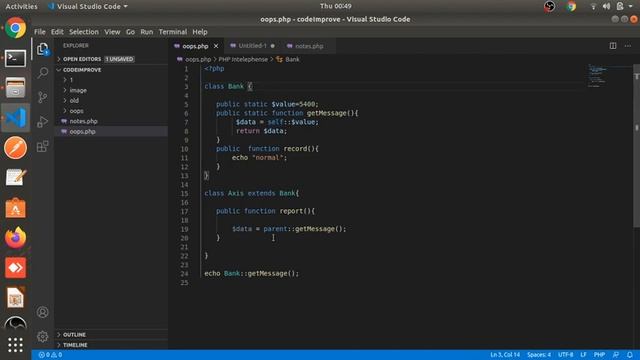This screenshot has height=360, width=640.
Task: Click the errors and warnings status indicator
Action: coord(50,355)
